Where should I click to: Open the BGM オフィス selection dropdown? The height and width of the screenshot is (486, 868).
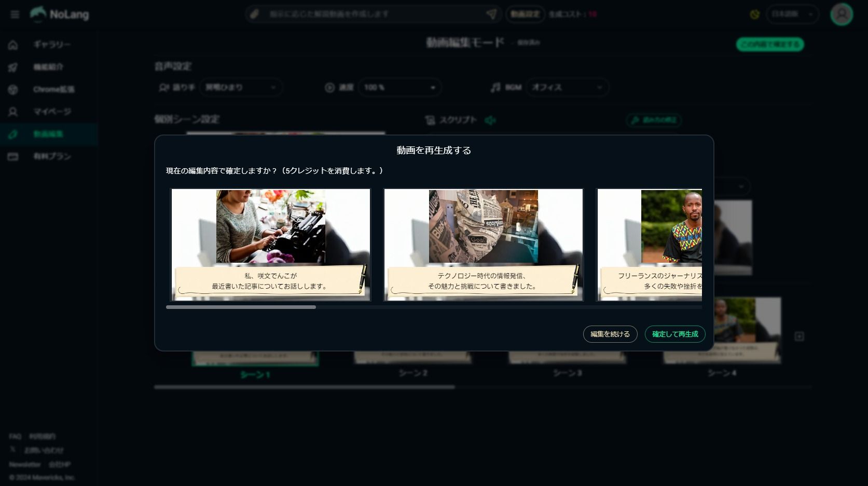567,87
